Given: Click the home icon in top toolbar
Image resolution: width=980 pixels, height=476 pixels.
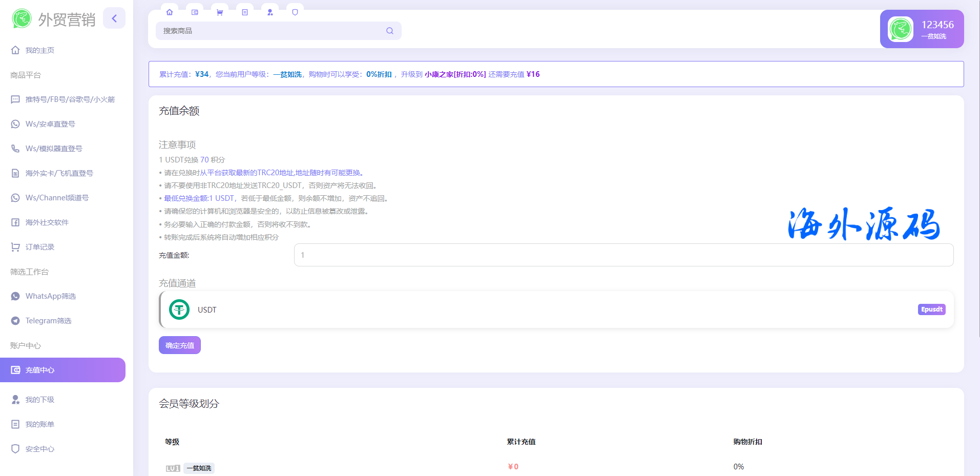Looking at the screenshot, I should (170, 12).
